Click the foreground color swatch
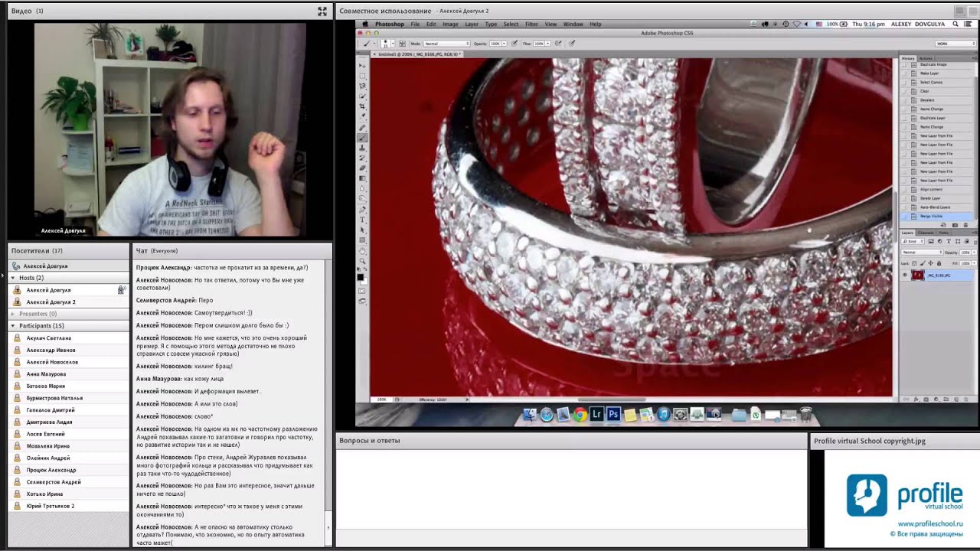Viewport: 980px width, 551px height. [361, 277]
